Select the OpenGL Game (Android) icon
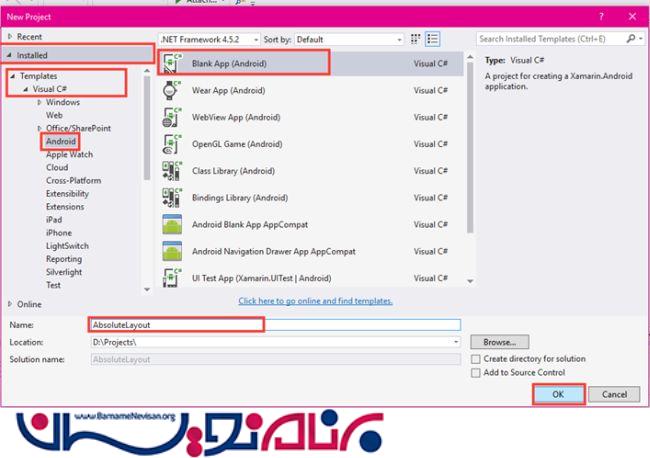 [172, 144]
